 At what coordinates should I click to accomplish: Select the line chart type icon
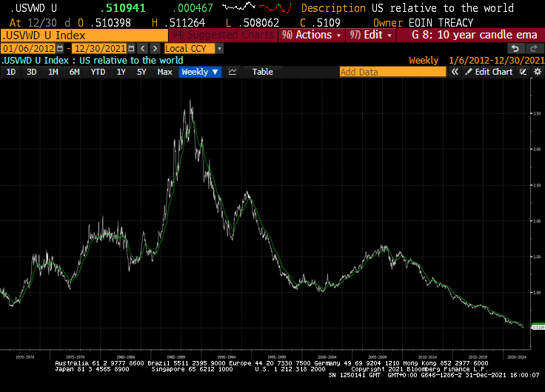coord(233,72)
